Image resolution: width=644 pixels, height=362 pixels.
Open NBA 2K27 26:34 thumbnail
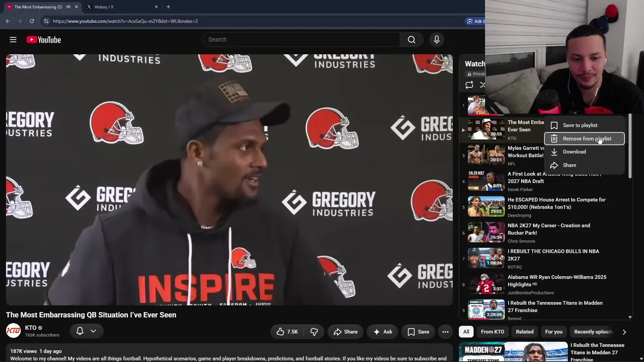click(486, 232)
